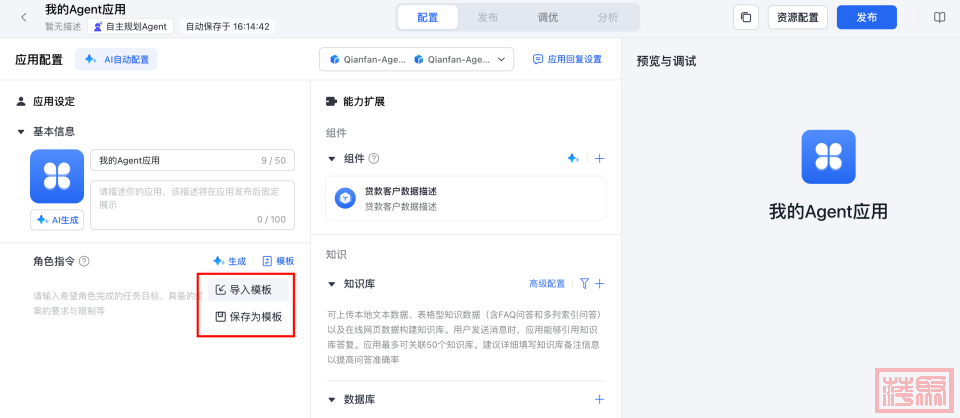Viewport: 960px width, 418px height.
Task: Click the AI自动配置 button
Action: pyautogui.click(x=116, y=59)
